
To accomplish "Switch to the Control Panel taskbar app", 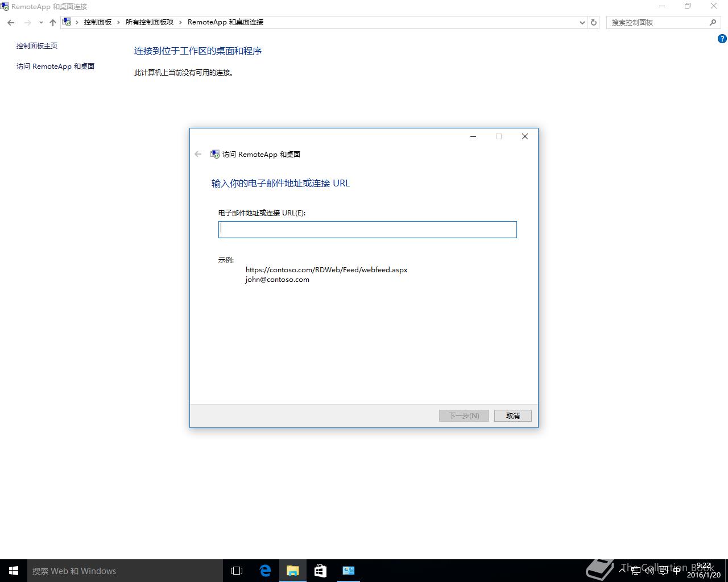I will (x=349, y=571).
